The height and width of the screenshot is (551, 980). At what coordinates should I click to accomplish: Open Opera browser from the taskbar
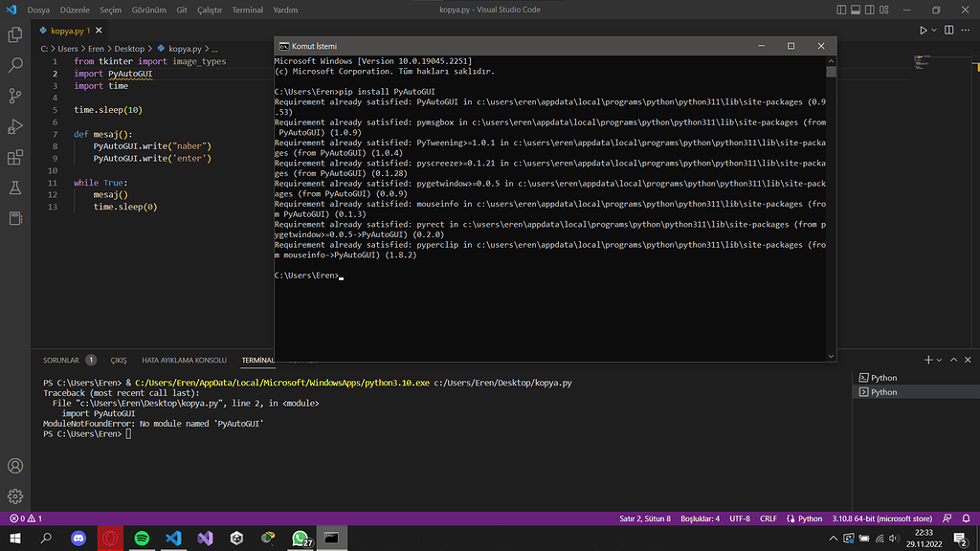[110, 538]
